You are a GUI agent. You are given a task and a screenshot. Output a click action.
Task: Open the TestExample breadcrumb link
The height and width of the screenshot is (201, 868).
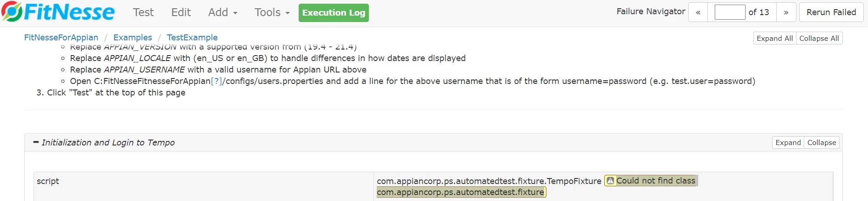pyautogui.click(x=192, y=38)
